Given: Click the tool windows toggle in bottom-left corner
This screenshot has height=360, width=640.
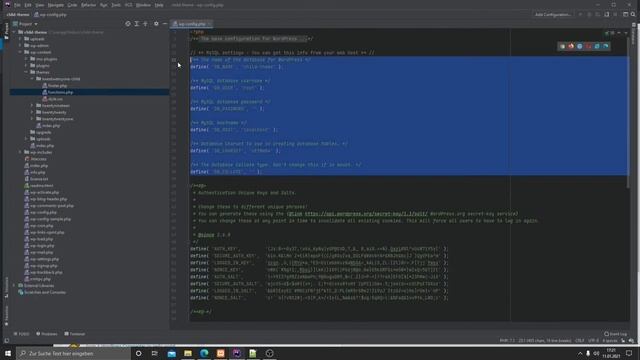Looking at the screenshot, I should click(x=7, y=340).
